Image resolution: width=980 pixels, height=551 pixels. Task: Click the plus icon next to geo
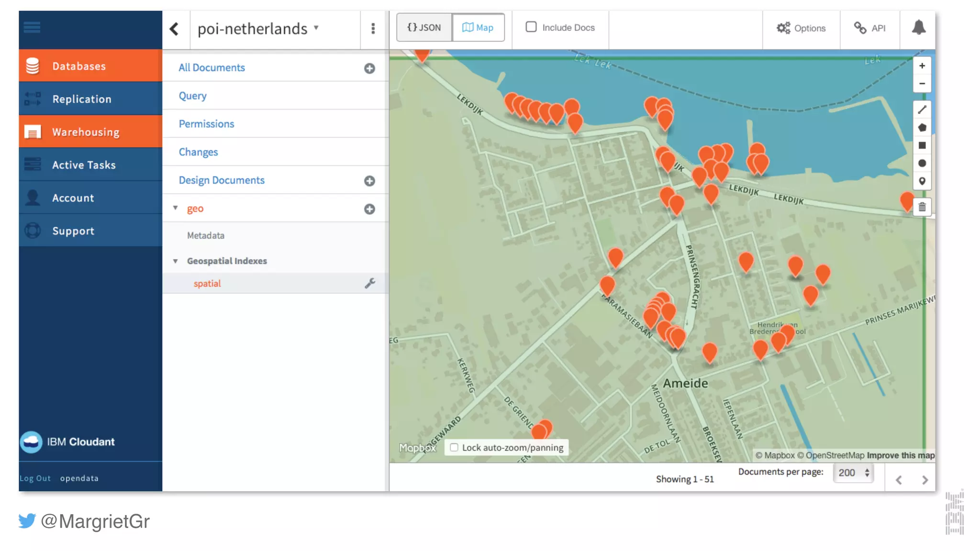coord(369,209)
